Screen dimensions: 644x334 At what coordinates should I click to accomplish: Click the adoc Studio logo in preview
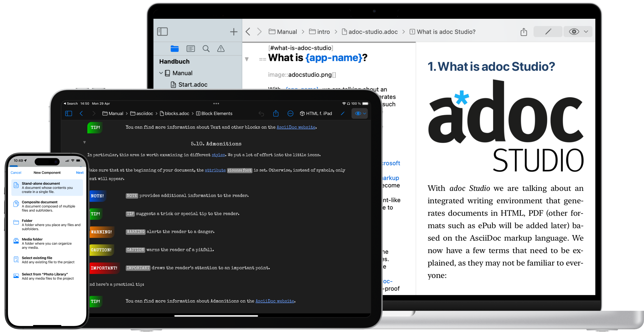point(506,126)
